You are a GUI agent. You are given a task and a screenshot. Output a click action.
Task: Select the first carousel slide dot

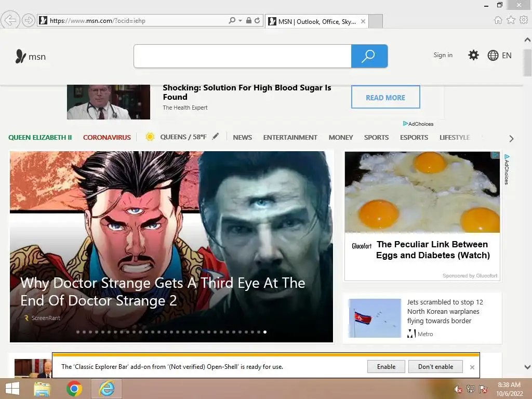tap(78, 332)
